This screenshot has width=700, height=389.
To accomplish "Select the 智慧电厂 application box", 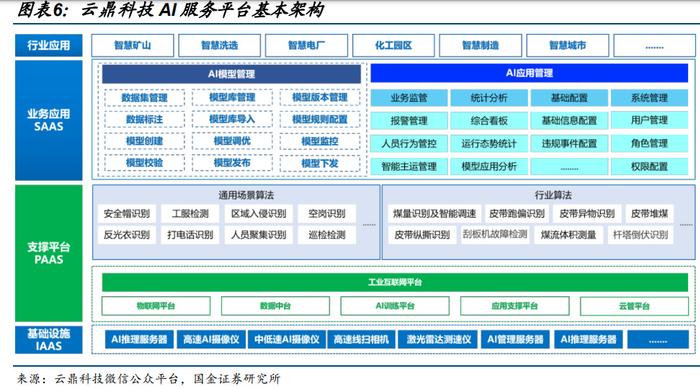I will [x=306, y=45].
